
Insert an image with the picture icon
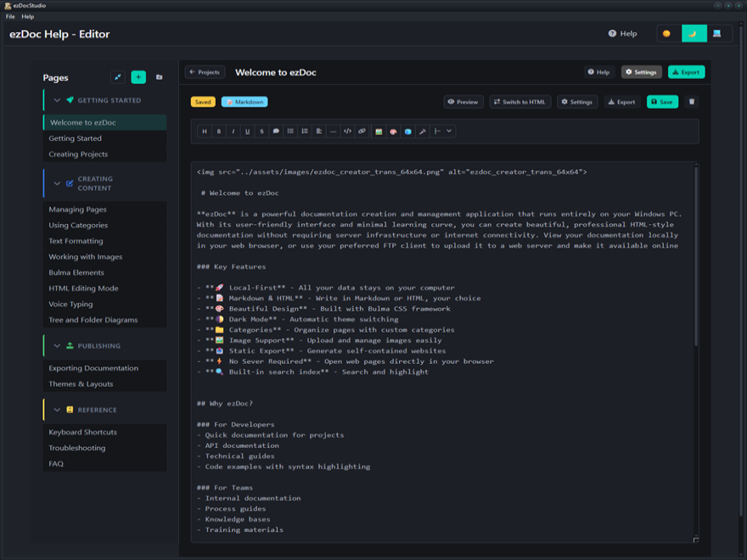(x=379, y=132)
